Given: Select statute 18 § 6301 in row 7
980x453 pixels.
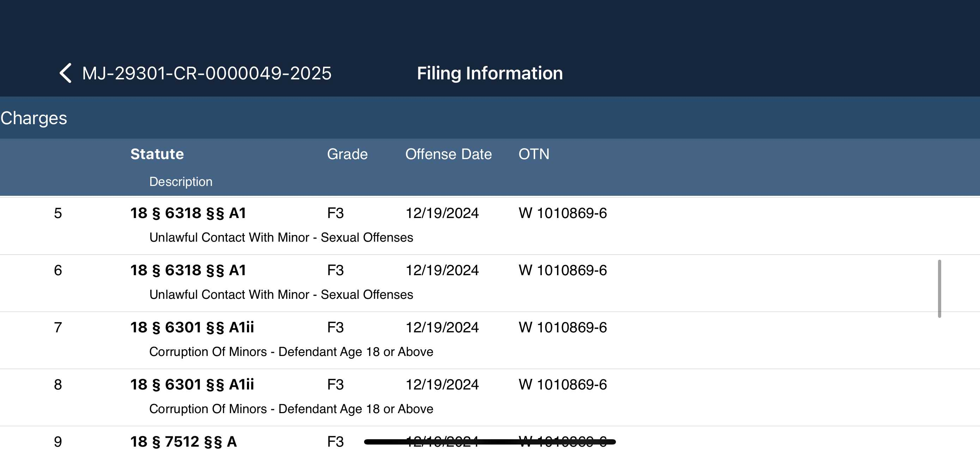Looking at the screenshot, I should pos(192,327).
